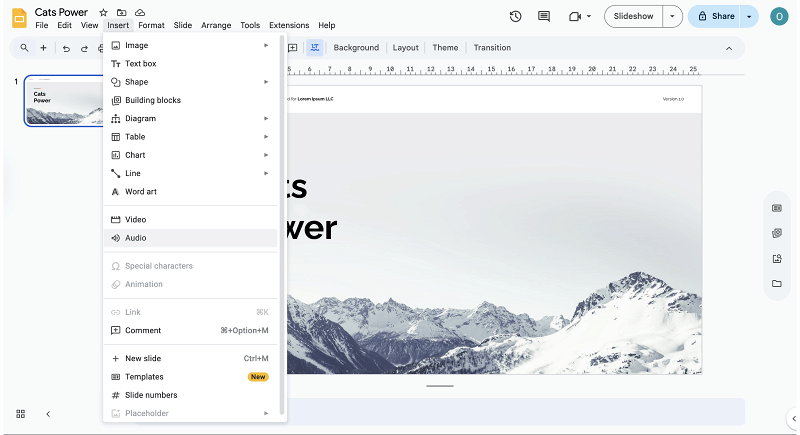Open Templates menu entry
The image size is (800, 435).
click(190, 377)
